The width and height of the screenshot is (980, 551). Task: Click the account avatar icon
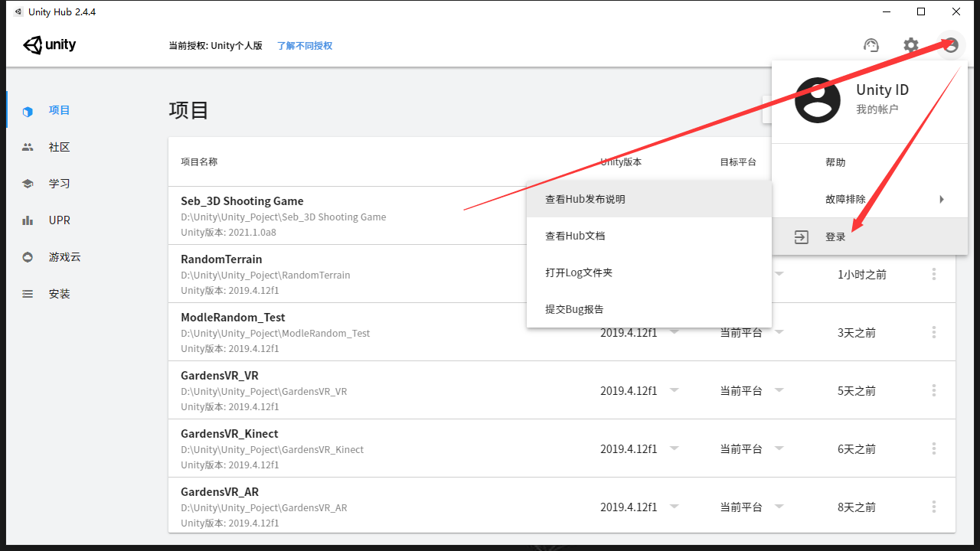coord(950,45)
